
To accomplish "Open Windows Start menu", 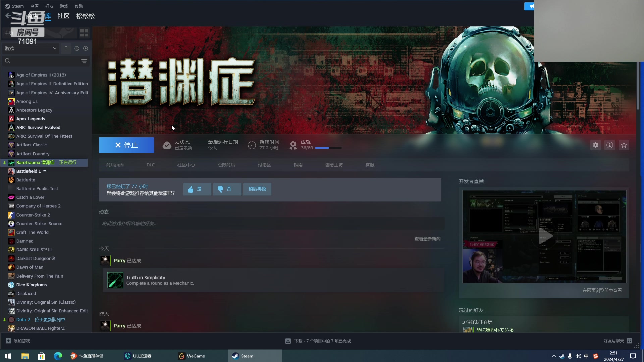I will (x=8, y=356).
